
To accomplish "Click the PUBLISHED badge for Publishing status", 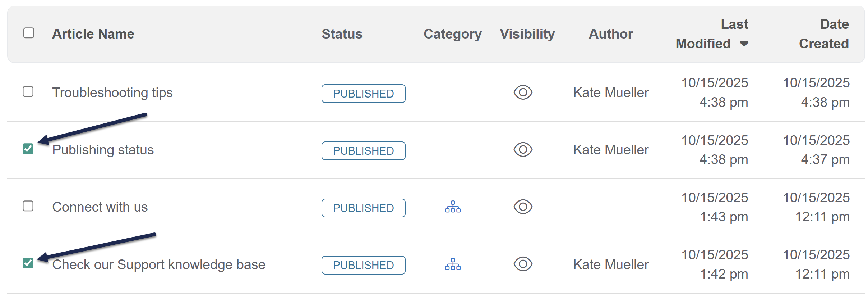I will pos(363,151).
